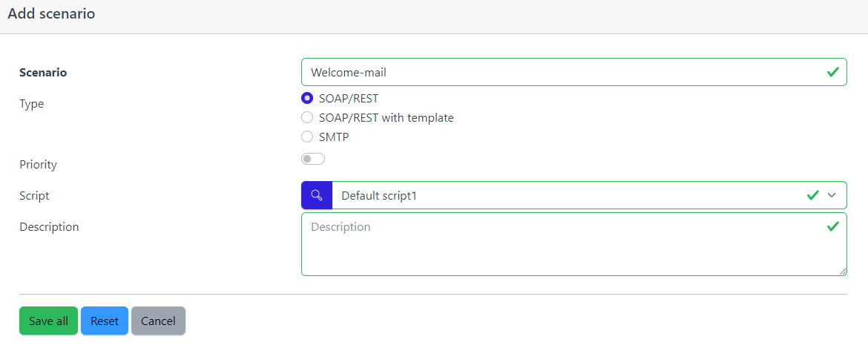Reset the form with Reset button
Screen dimensions: 868x354
(x=105, y=321)
